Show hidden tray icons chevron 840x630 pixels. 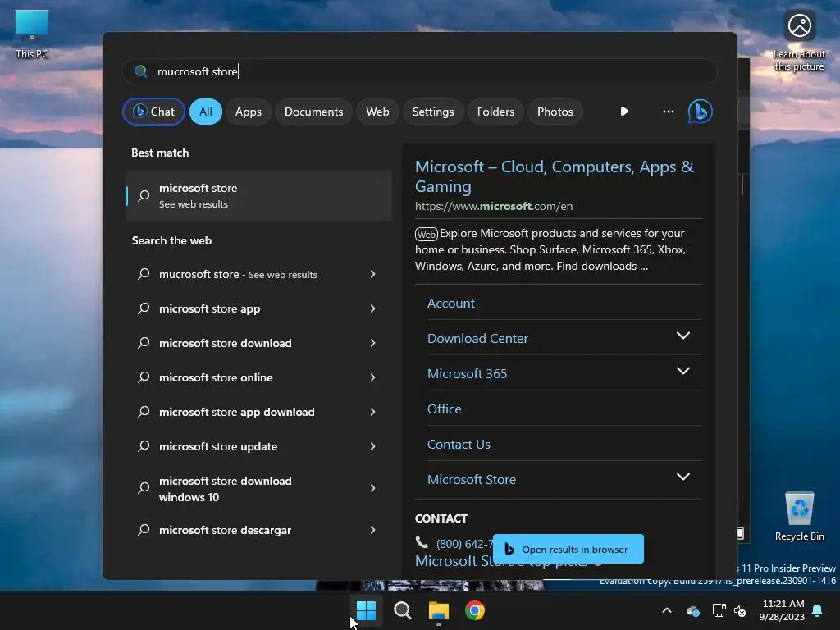point(667,610)
